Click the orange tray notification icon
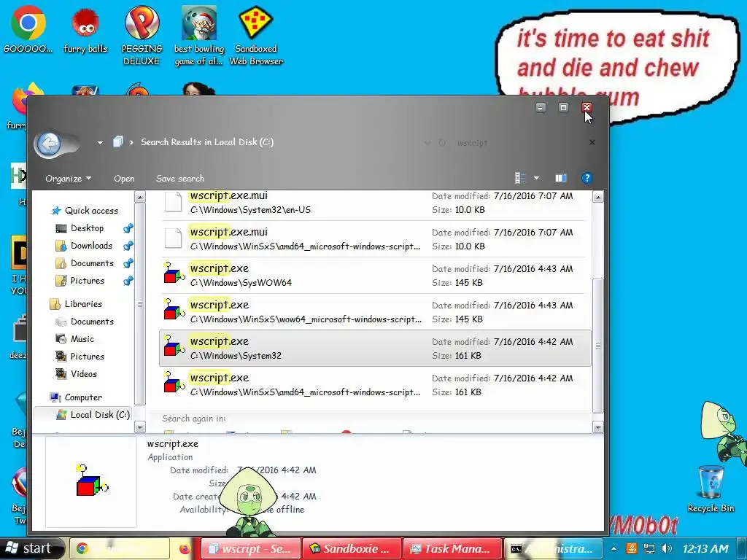The width and height of the screenshot is (747, 560). point(631,548)
